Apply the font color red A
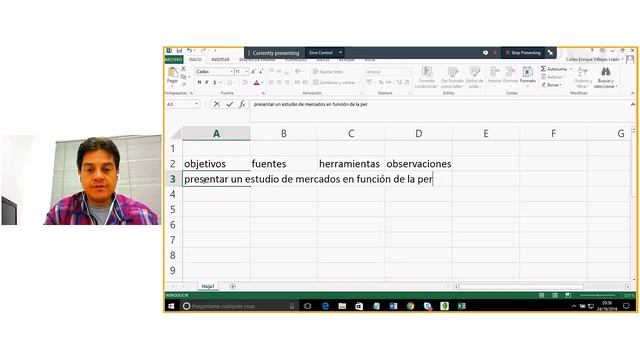 pyautogui.click(x=256, y=83)
